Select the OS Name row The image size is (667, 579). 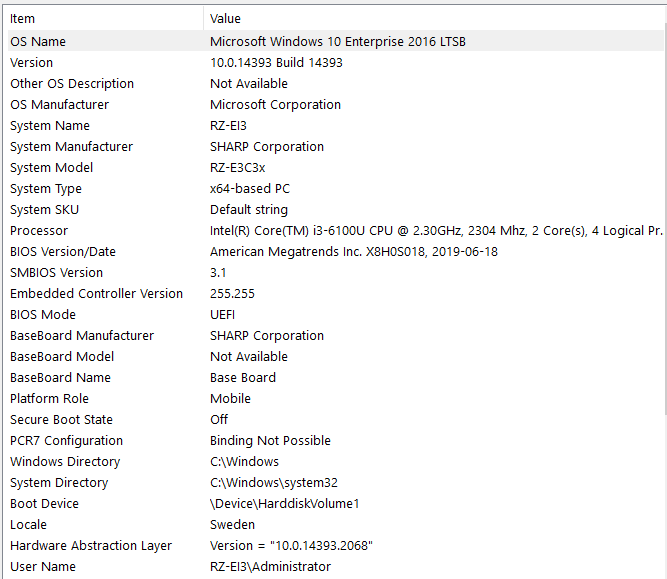pos(38,42)
